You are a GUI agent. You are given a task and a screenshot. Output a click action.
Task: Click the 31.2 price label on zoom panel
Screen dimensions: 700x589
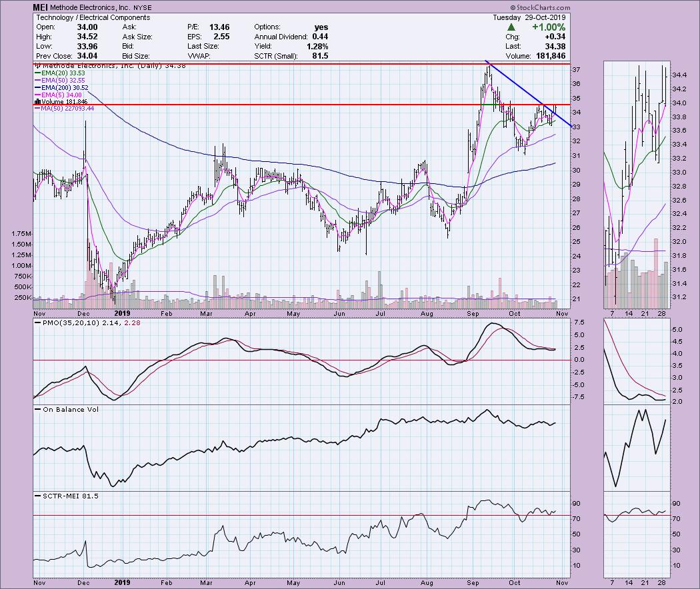[679, 297]
